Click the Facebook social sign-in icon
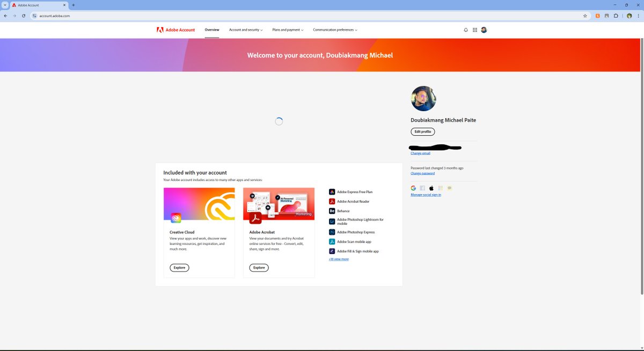This screenshot has height=351, width=644. [422, 188]
